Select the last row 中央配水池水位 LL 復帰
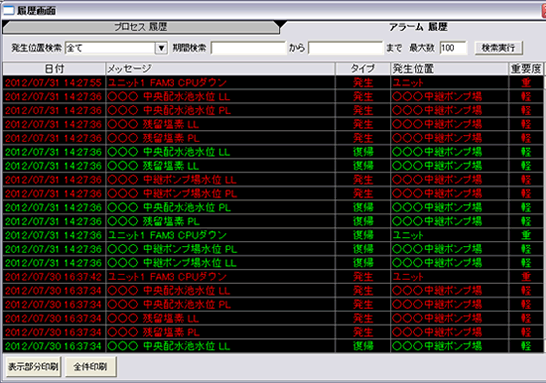The width and height of the screenshot is (546, 383). tap(273, 346)
